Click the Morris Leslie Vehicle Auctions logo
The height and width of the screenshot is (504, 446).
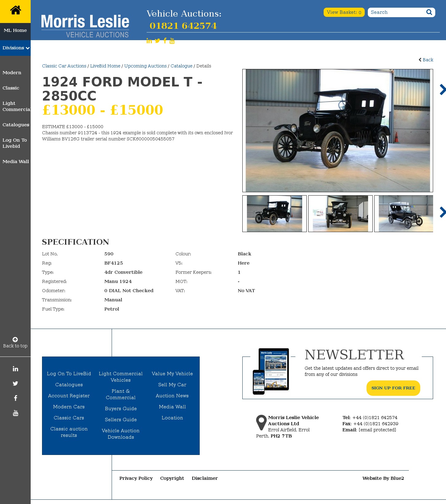coord(85,26)
